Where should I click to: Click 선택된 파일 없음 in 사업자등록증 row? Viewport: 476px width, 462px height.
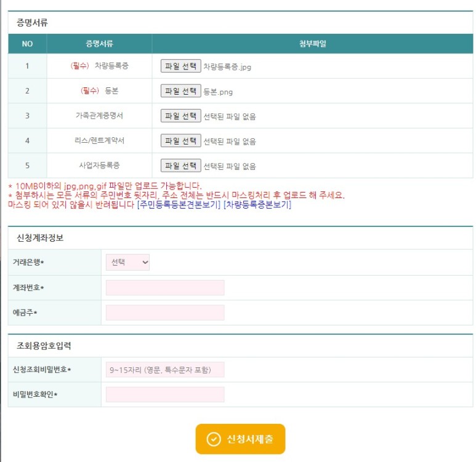230,166
